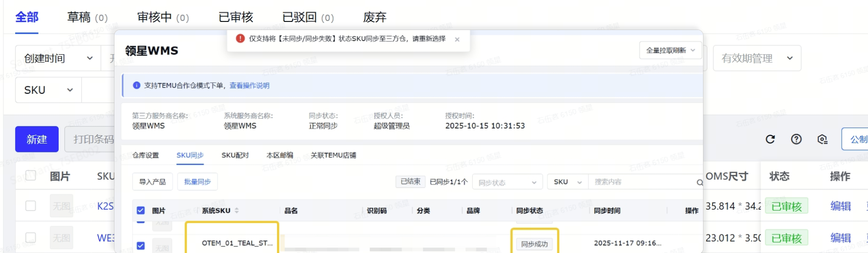
Task: Open the 创建时间 dropdown
Action: pos(58,58)
